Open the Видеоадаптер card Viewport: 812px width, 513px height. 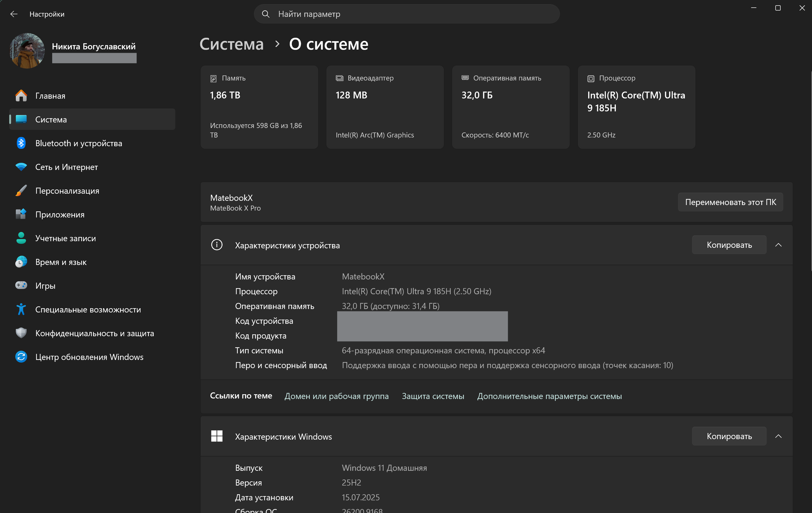[x=385, y=107]
